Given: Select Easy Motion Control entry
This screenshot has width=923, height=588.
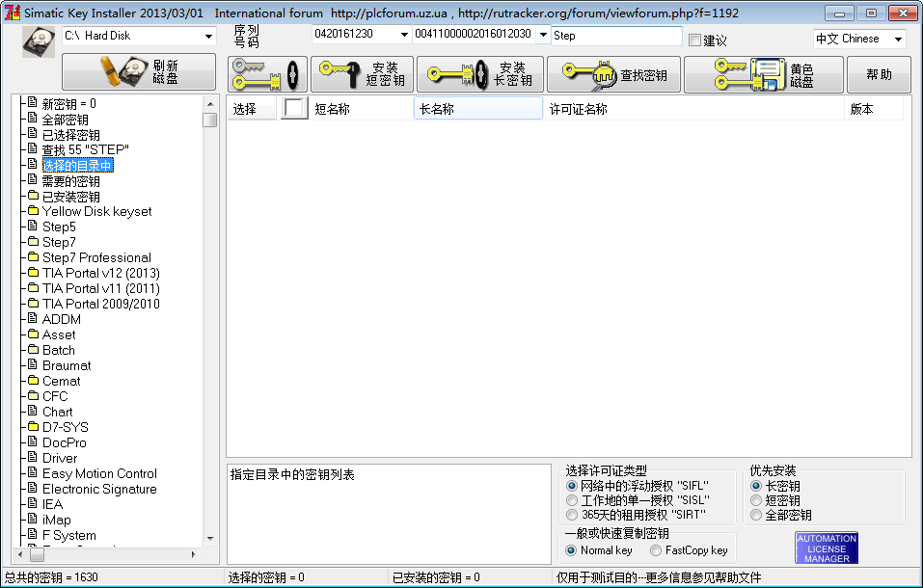Looking at the screenshot, I should click(x=99, y=474).
